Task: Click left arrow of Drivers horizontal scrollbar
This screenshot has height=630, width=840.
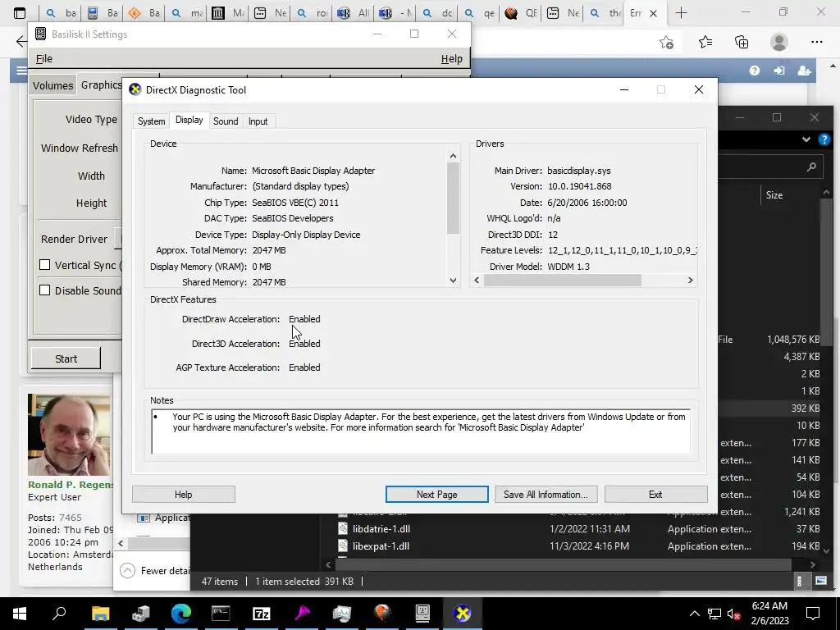Action: click(x=477, y=281)
